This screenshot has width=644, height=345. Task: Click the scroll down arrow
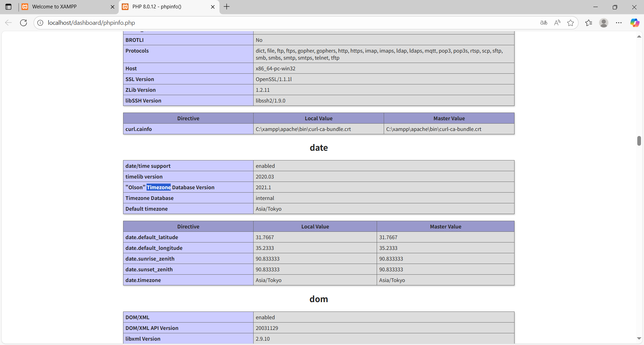tap(639, 339)
